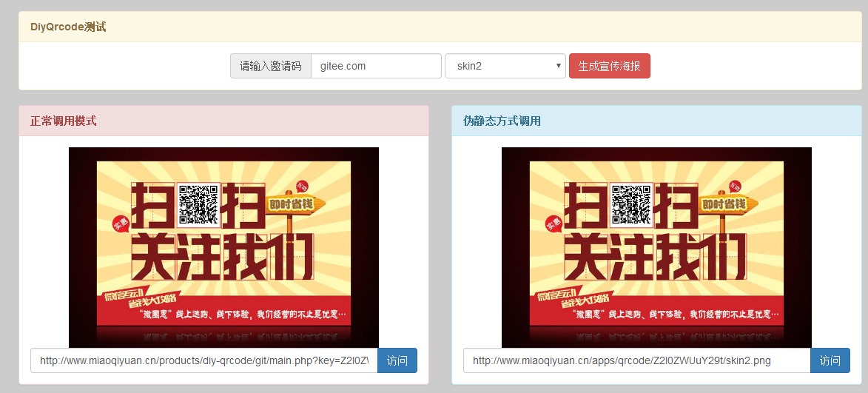The height and width of the screenshot is (393, 868).
Task: Click the 伪静态方式调用 panel heading
Action: (x=656, y=121)
